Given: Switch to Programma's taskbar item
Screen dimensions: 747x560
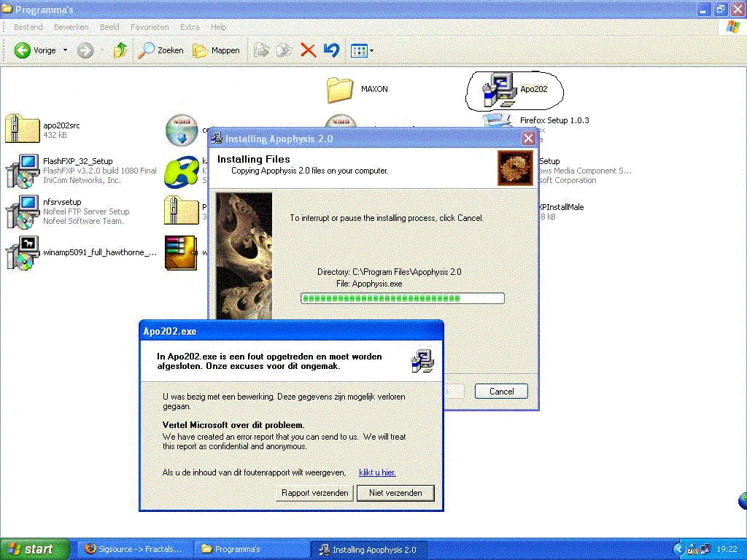Looking at the screenshot, I should pyautogui.click(x=251, y=549).
